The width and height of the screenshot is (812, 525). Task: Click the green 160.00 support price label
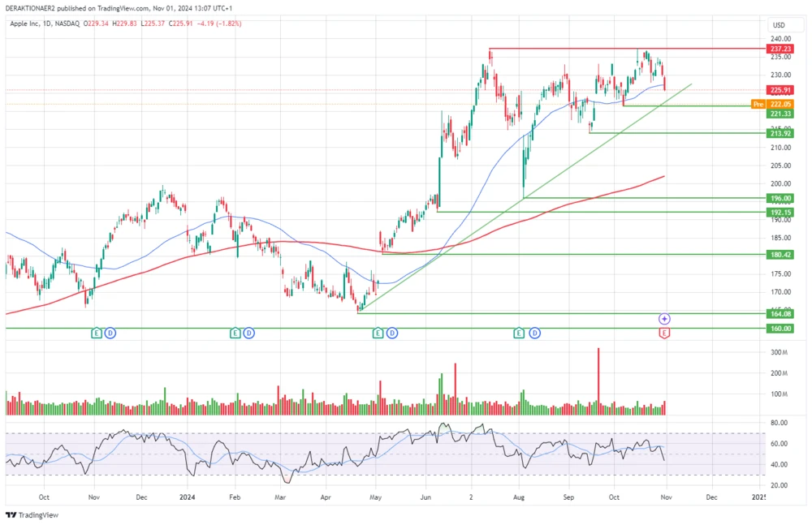(x=779, y=328)
